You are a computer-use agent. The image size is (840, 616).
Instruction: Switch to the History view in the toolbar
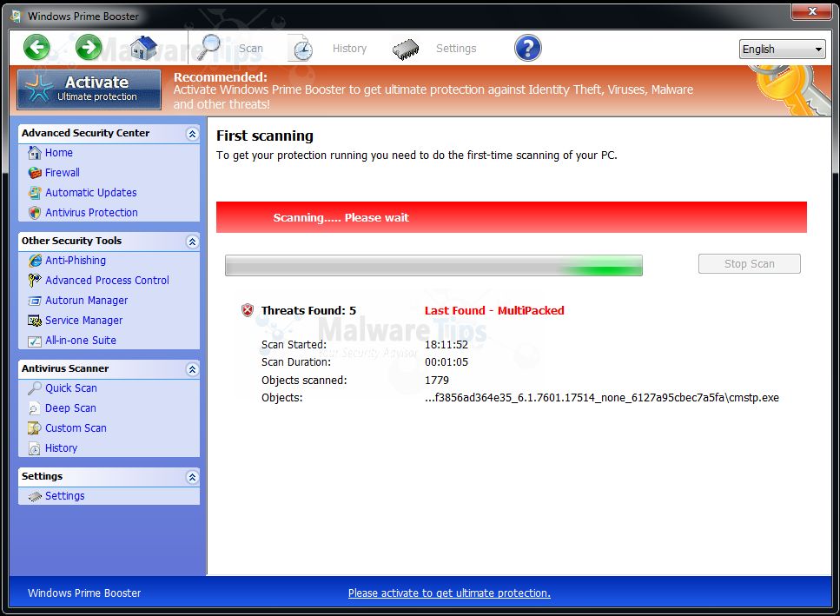[x=349, y=49]
